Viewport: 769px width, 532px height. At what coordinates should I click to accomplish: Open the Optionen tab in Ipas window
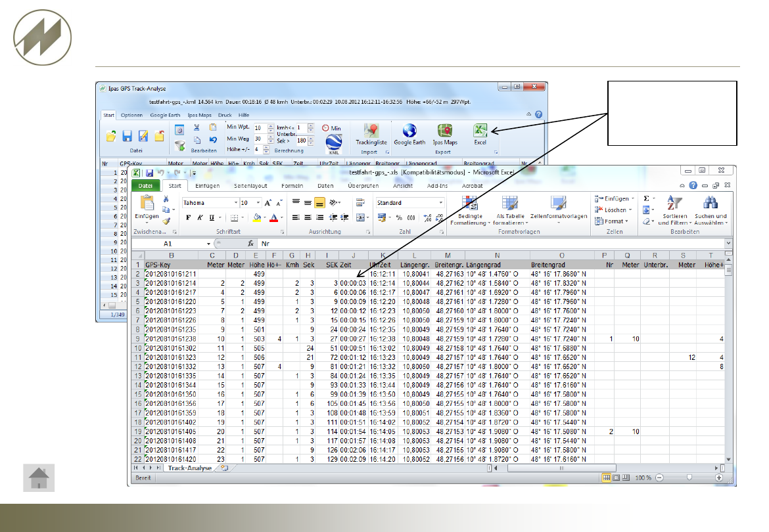pos(131,115)
